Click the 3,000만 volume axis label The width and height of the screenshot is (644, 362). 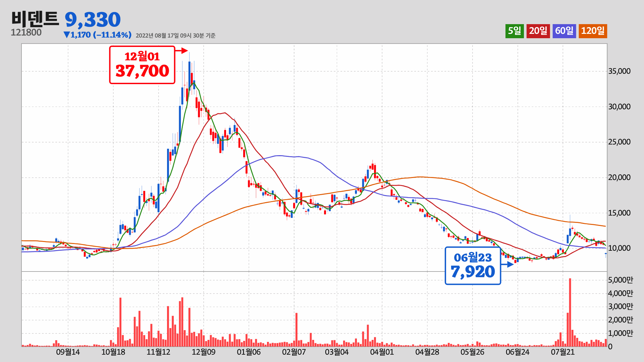[621, 306]
